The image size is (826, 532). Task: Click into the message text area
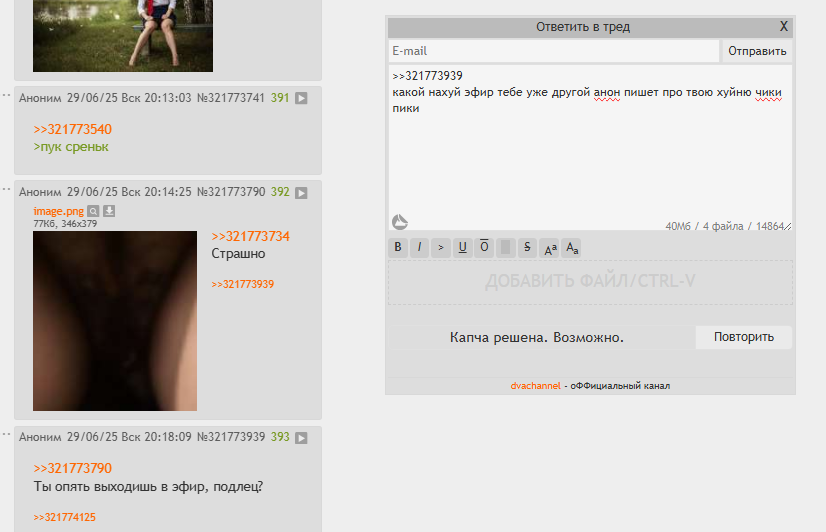[590, 148]
